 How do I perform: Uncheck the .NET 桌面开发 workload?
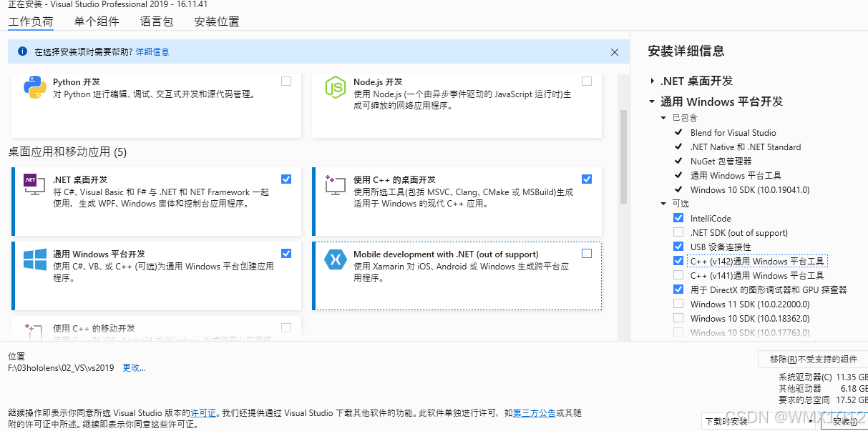[x=286, y=179]
